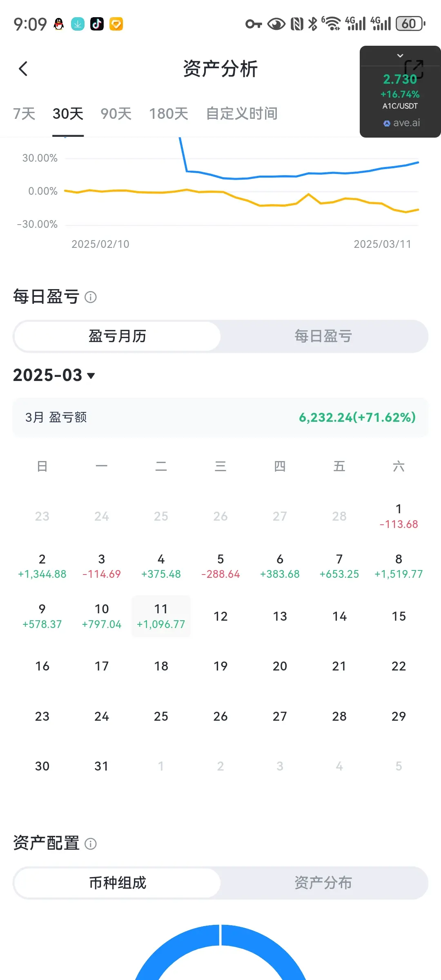Go back using the back arrow

[x=23, y=69]
